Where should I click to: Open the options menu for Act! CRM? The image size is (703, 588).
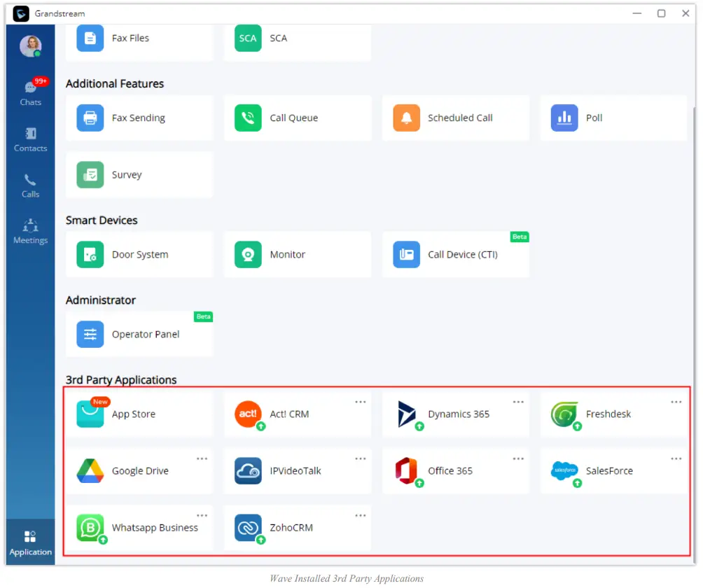tap(360, 401)
